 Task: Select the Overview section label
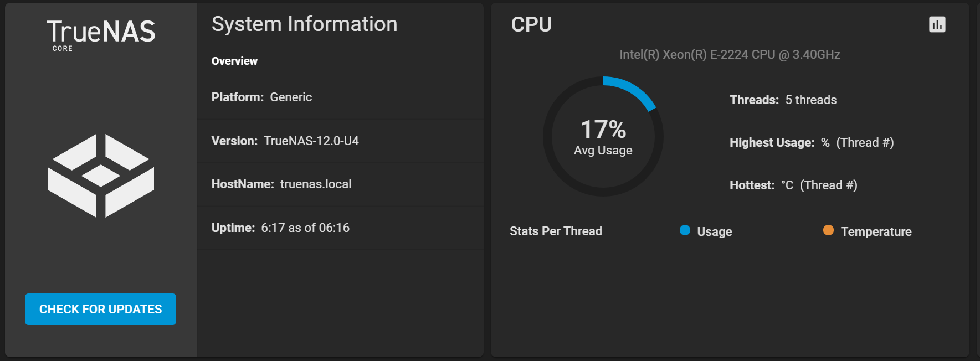tap(234, 61)
